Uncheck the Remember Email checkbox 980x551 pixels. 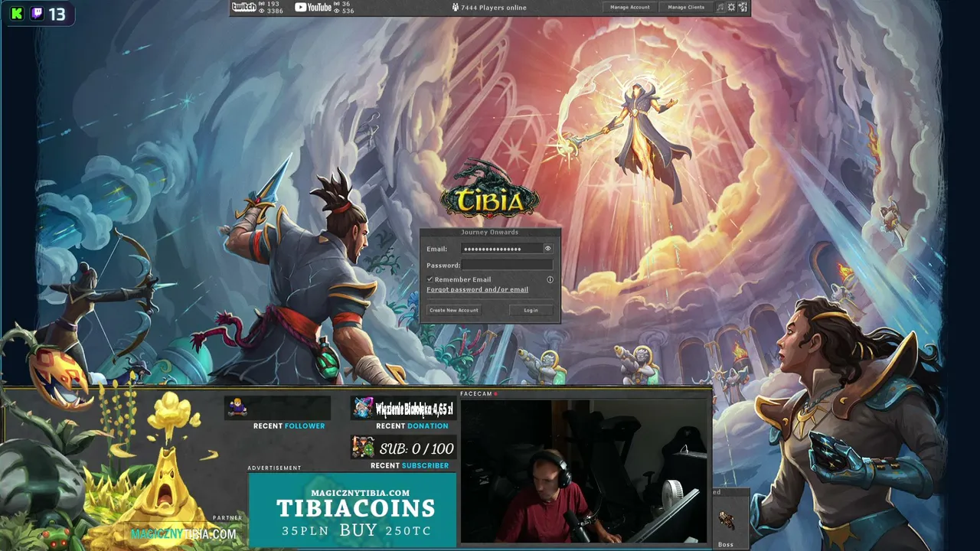(x=430, y=279)
